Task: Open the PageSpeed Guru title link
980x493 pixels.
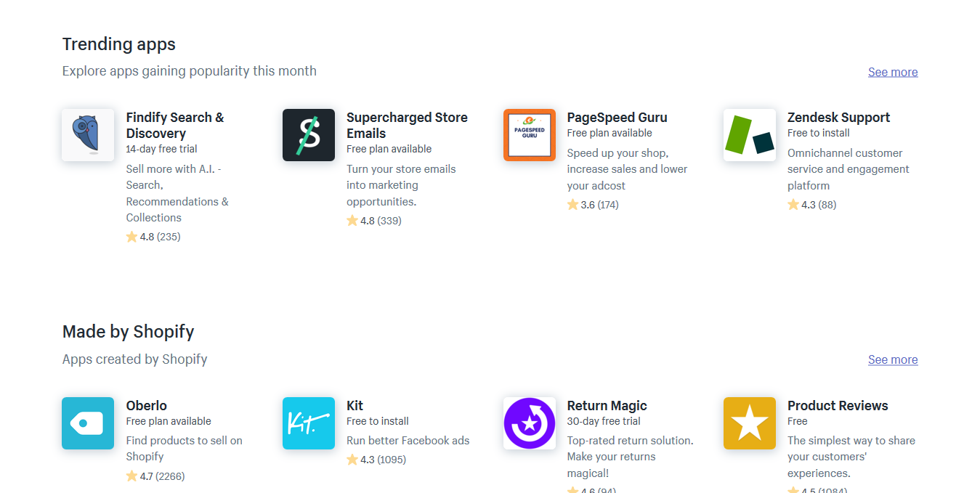Action: tap(617, 118)
